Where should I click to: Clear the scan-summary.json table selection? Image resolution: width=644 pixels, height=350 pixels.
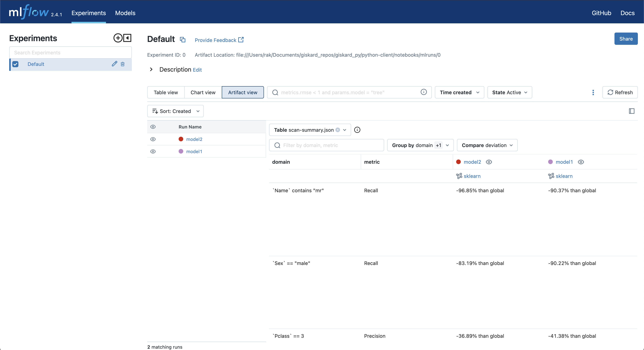tap(338, 130)
